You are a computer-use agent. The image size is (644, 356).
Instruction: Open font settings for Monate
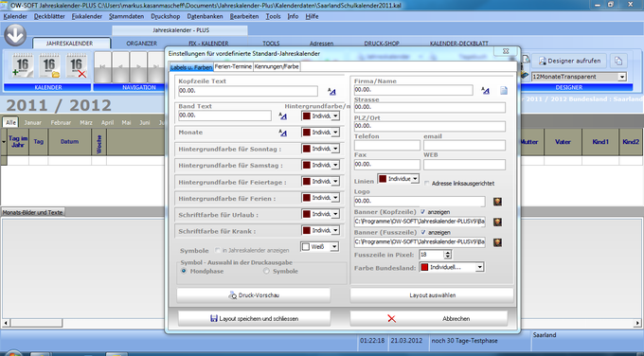[x=282, y=133]
